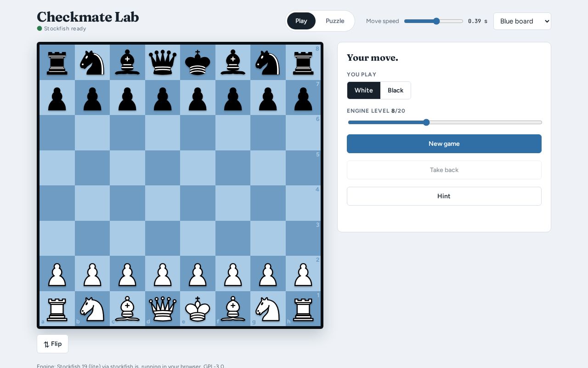
Task: Adjust the Engine level slider
Action: tap(445, 122)
